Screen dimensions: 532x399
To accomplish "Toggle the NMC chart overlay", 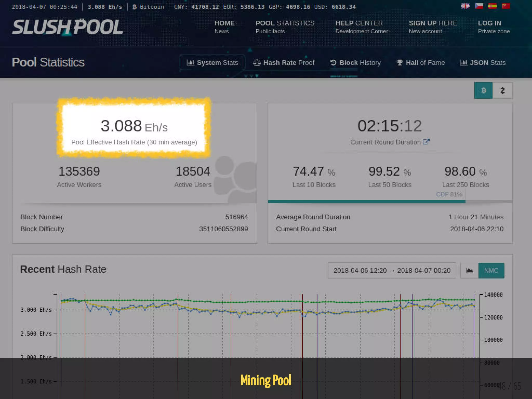I will [491, 271].
